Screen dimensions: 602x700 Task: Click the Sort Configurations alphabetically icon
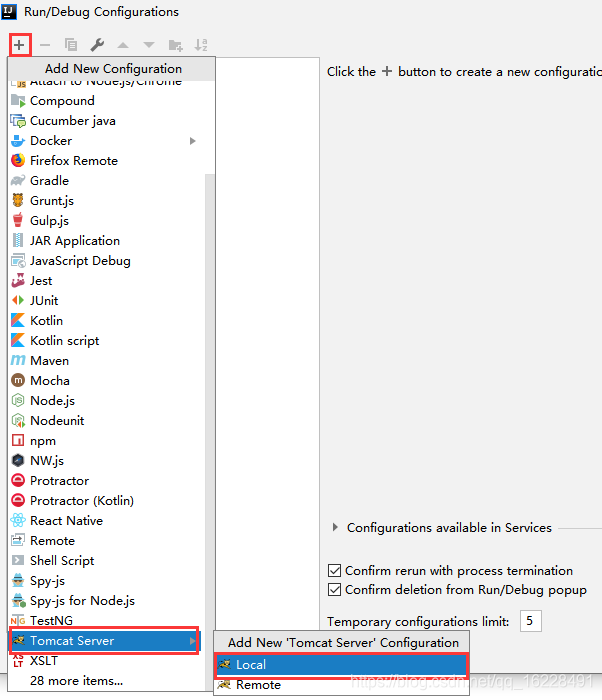[201, 45]
